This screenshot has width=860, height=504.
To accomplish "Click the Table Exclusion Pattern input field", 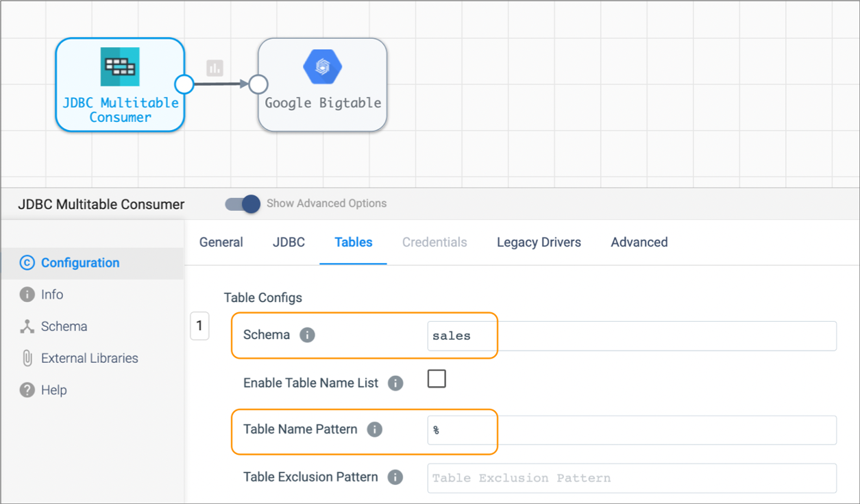I will coord(632,478).
